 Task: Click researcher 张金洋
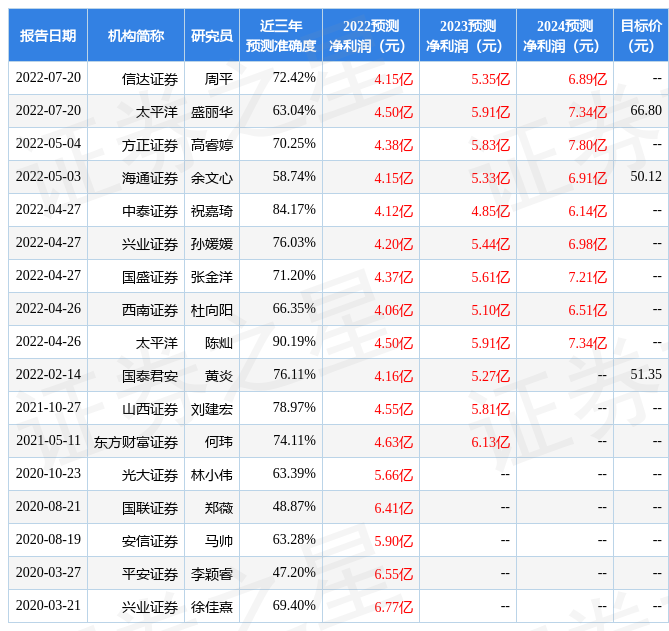(212, 277)
